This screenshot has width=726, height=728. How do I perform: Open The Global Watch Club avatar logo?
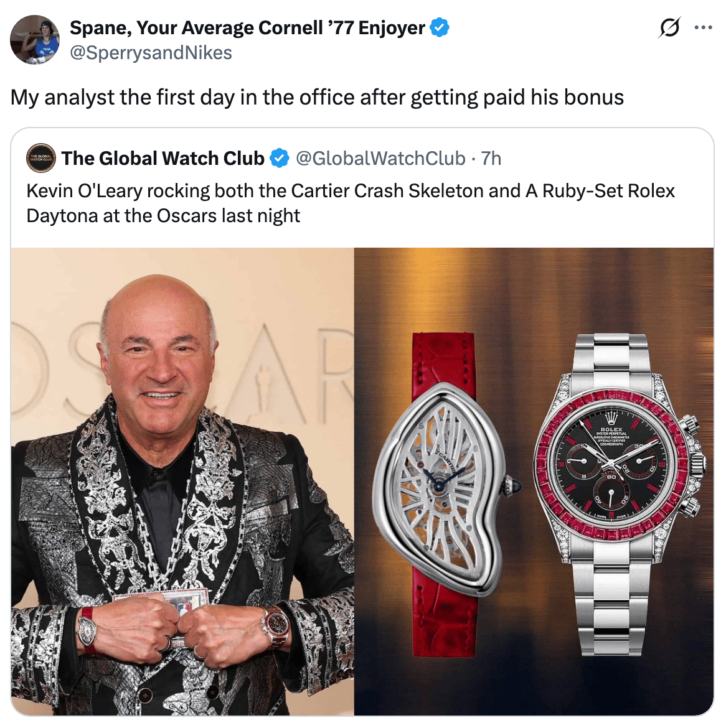[41, 158]
